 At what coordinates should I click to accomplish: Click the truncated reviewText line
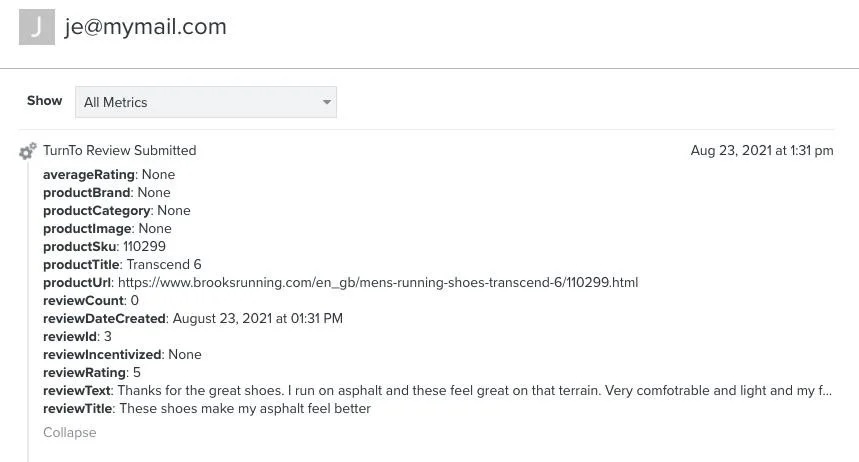coord(473,390)
